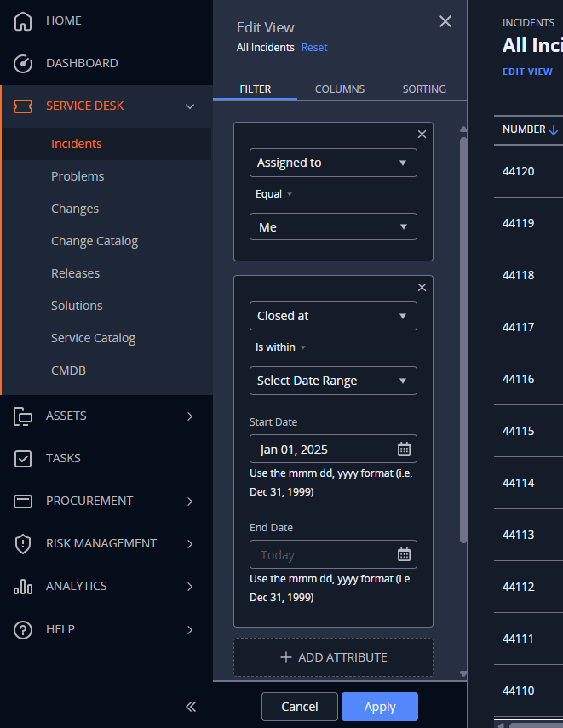
Task: Remove the Closed at filter
Action: tap(422, 288)
